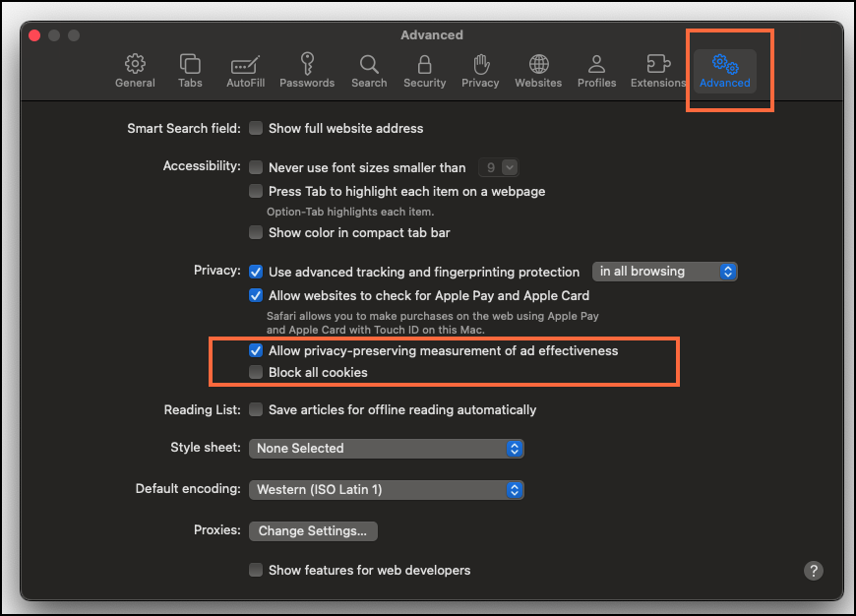Select the Websites globe icon
The height and width of the screenshot is (616, 856).
[x=538, y=71]
